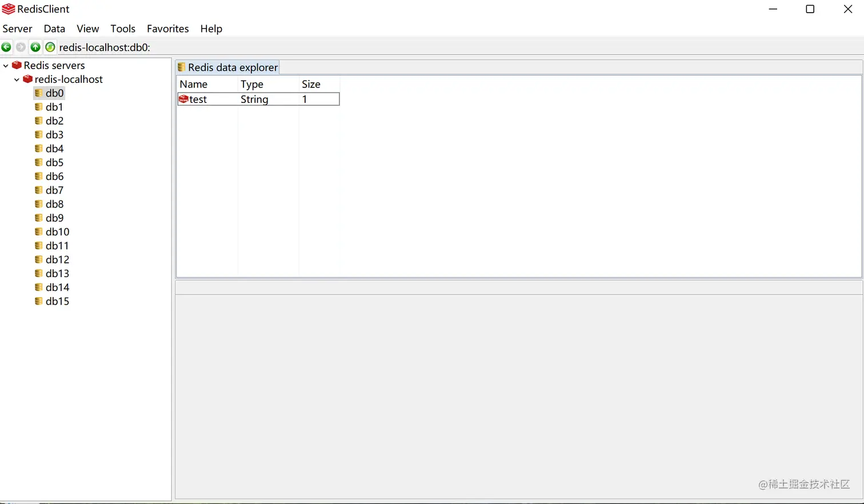Screen dimensions: 864x504
Task: Collapse the redis-localhost server node
Action: [17, 79]
